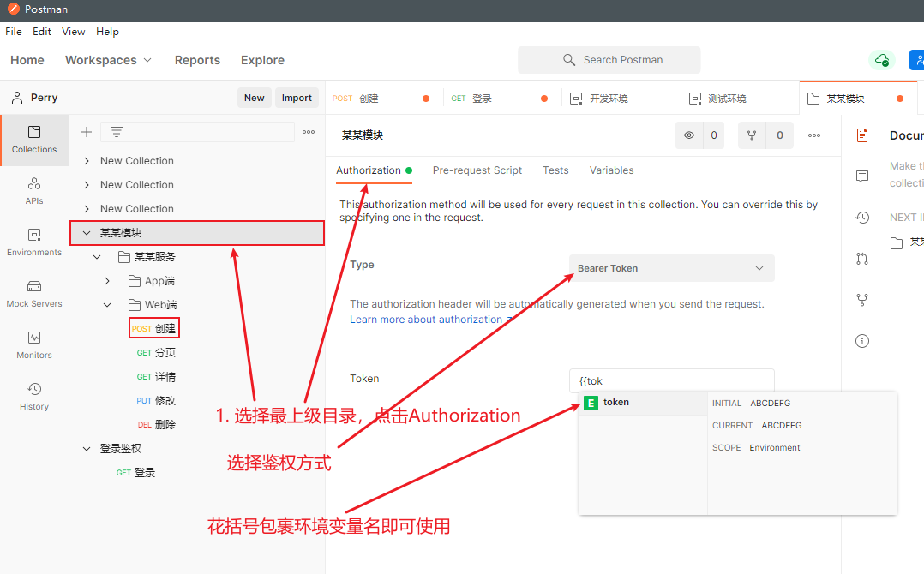This screenshot has width=924, height=574.
Task: Collapse the Web端 folder chevron
Action: (107, 305)
